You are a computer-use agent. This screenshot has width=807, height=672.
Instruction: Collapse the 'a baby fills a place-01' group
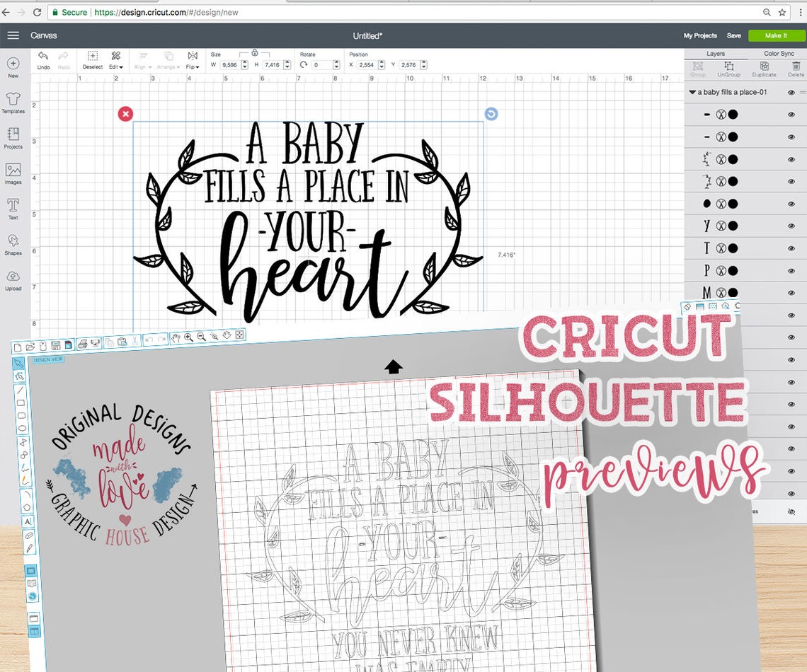tap(692, 92)
